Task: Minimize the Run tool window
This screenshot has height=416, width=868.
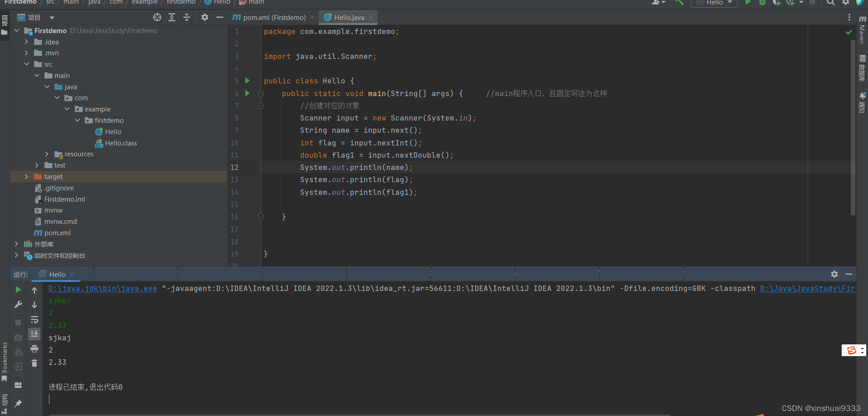Action: tap(849, 274)
